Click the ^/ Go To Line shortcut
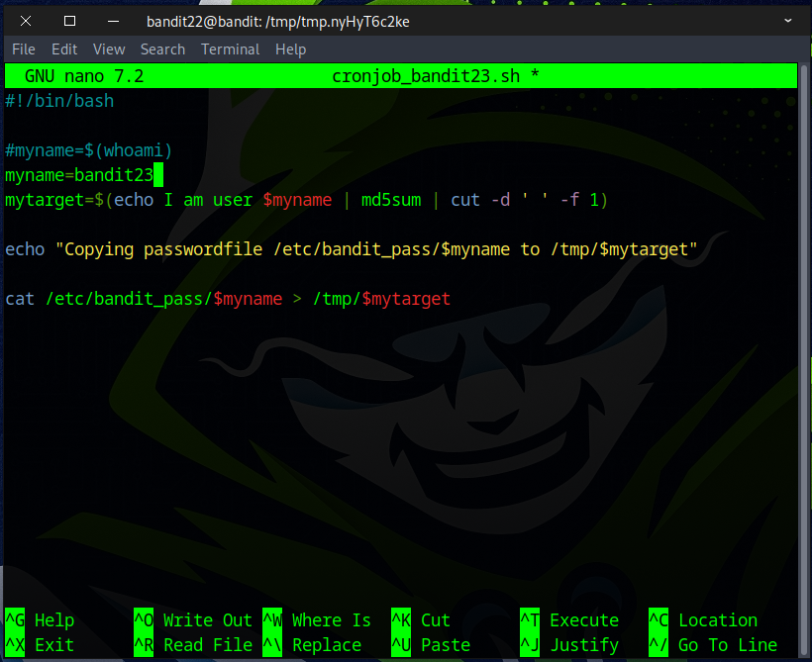 click(713, 644)
